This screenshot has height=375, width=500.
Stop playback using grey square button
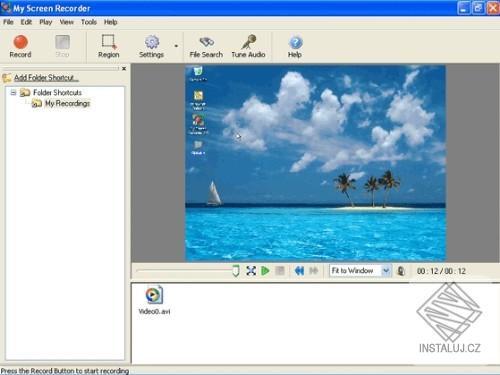tap(280, 271)
